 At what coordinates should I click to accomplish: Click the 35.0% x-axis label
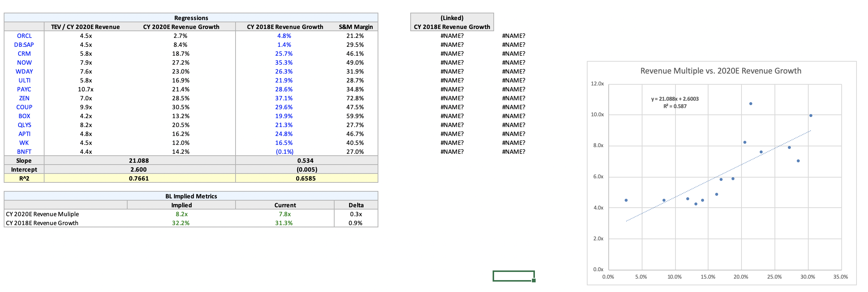click(x=841, y=277)
